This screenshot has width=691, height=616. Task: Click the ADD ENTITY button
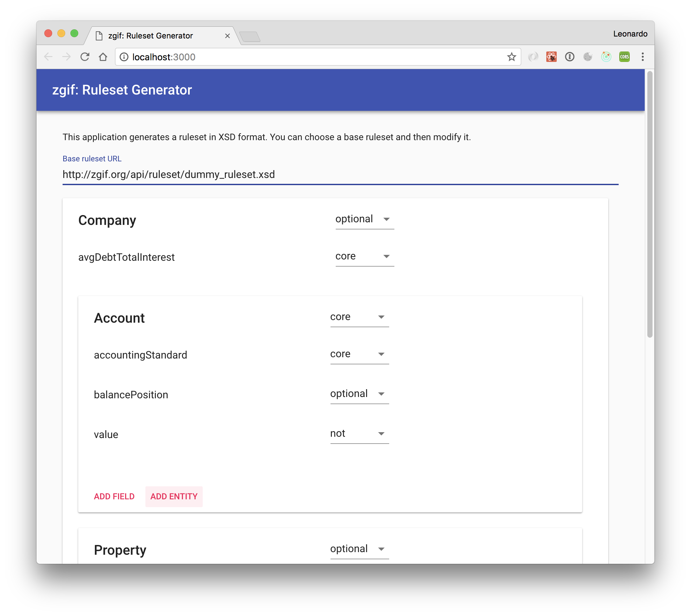click(x=174, y=496)
